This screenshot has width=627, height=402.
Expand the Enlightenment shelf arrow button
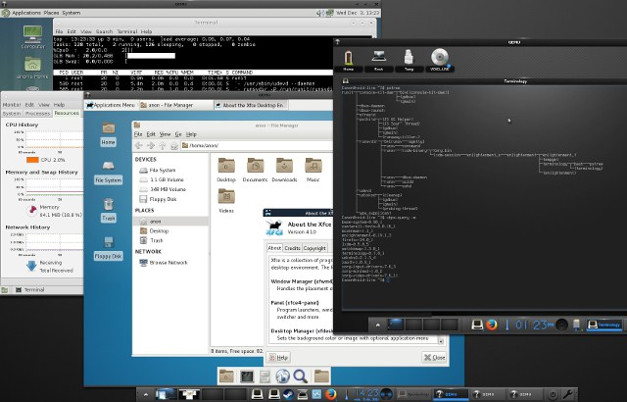[377, 325]
